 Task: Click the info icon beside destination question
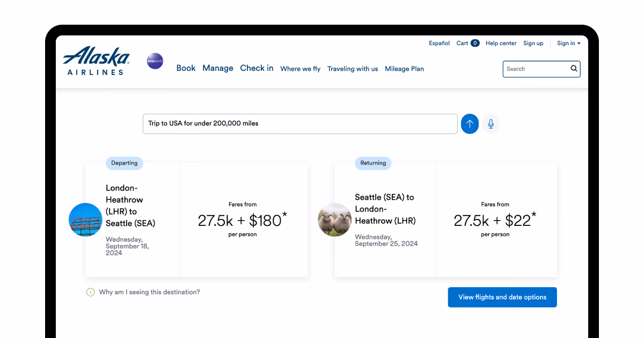(91, 292)
